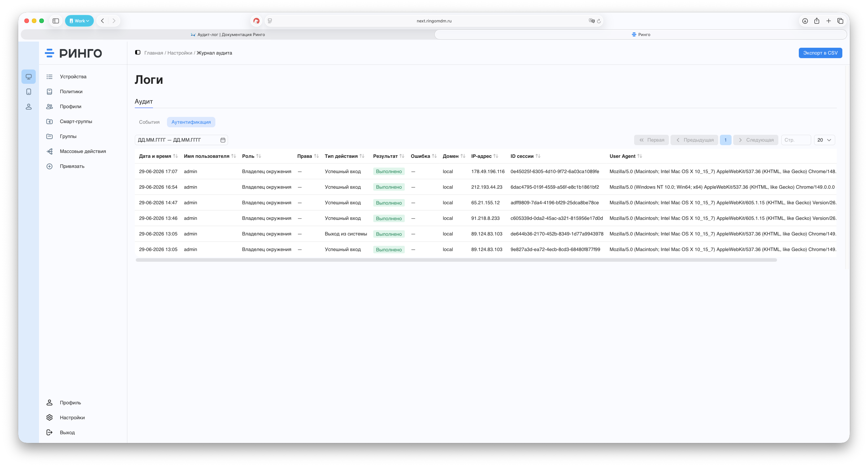Open Смарт-группы in the sidebar menu
Screen dimensions: 868x467
tap(76, 121)
